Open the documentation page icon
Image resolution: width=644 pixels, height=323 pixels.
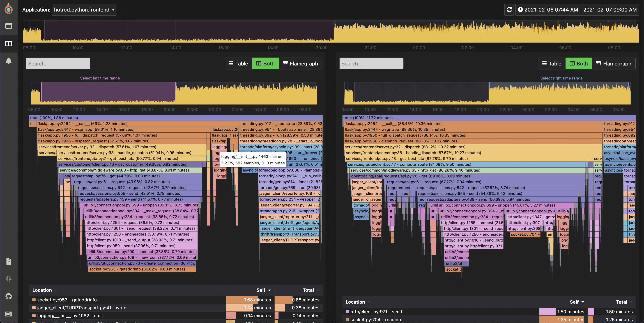tap(8, 261)
